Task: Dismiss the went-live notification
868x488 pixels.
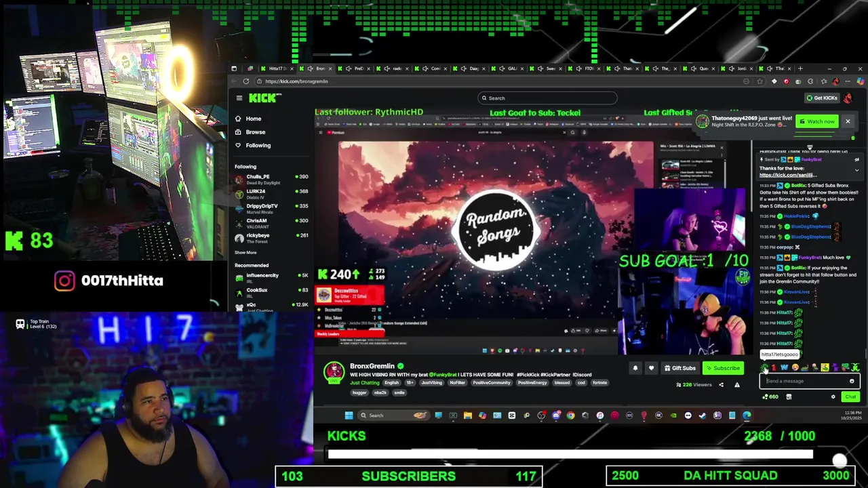Action: [x=848, y=121]
